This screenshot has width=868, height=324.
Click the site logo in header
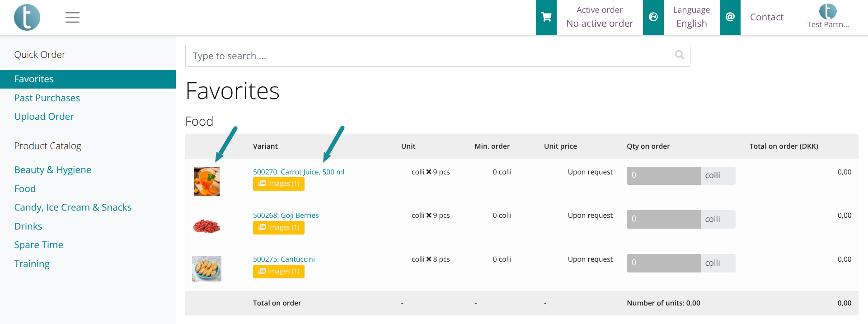(x=27, y=18)
